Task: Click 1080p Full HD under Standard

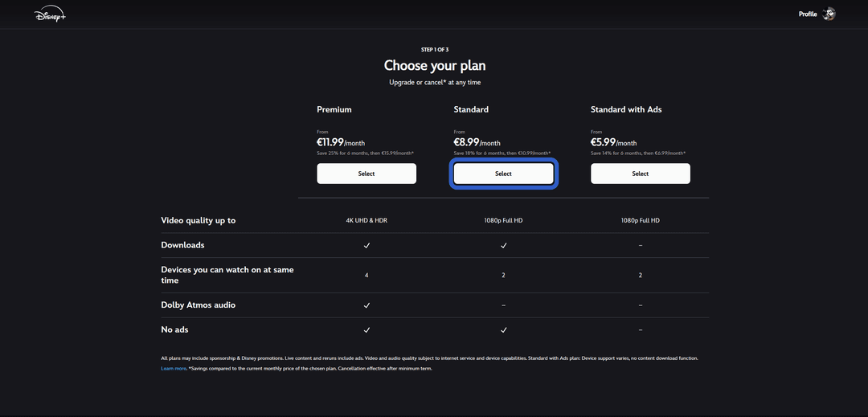Action: tap(503, 221)
